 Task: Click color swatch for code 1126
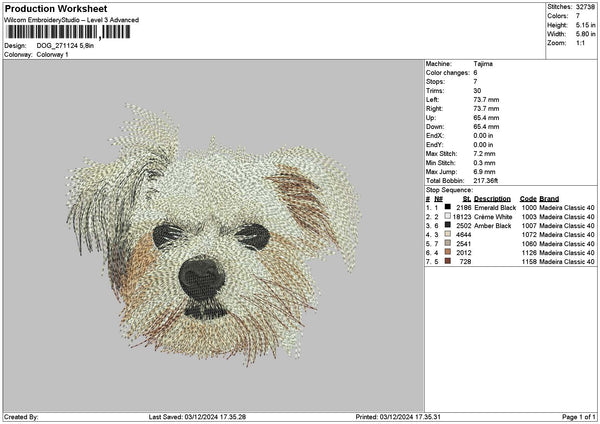click(x=447, y=252)
